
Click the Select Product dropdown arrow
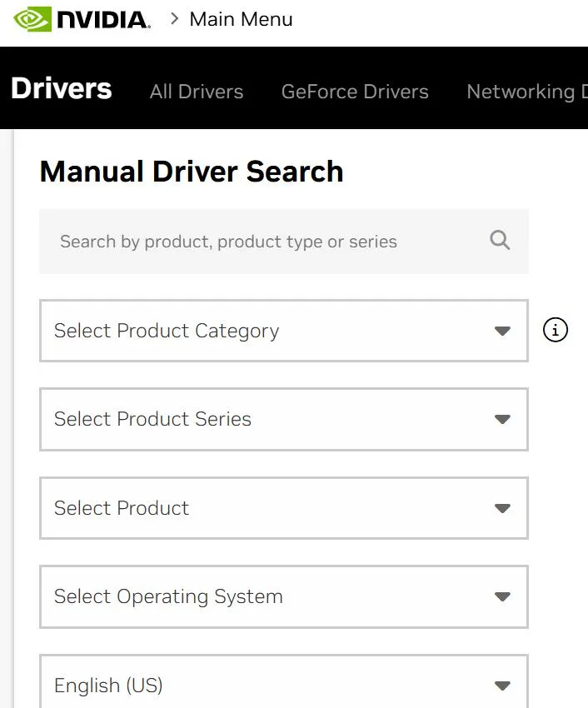click(x=502, y=508)
